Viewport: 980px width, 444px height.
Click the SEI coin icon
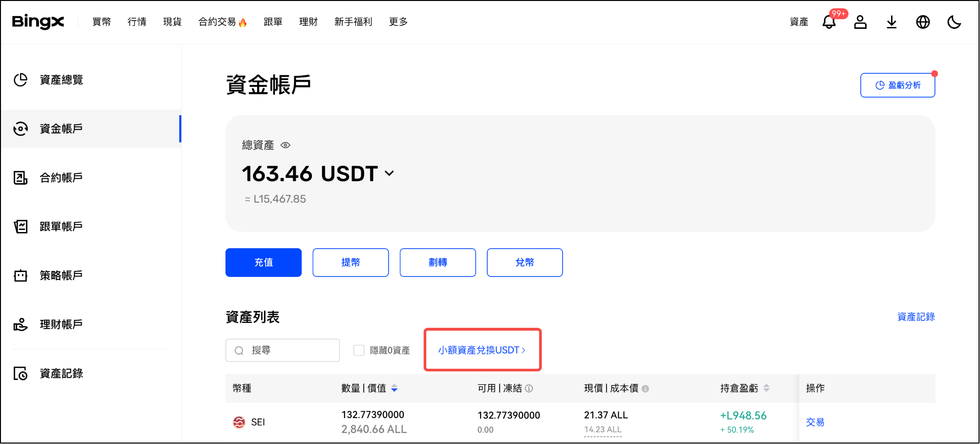pyautogui.click(x=239, y=422)
